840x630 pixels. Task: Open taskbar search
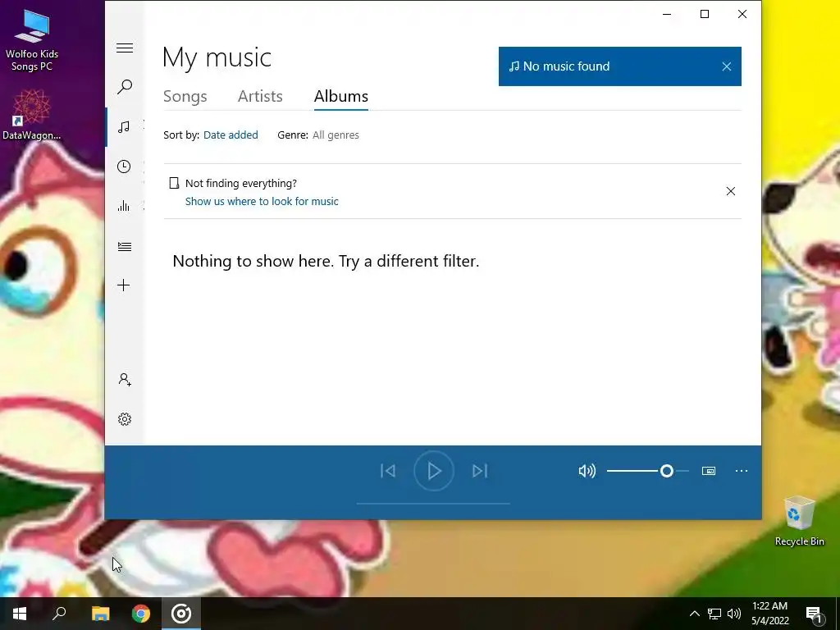tap(59, 614)
